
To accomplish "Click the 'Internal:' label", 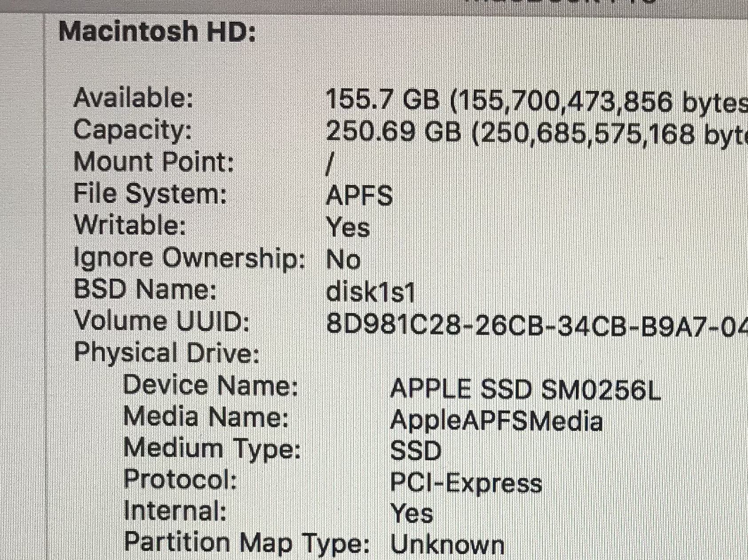I will (x=175, y=511).
